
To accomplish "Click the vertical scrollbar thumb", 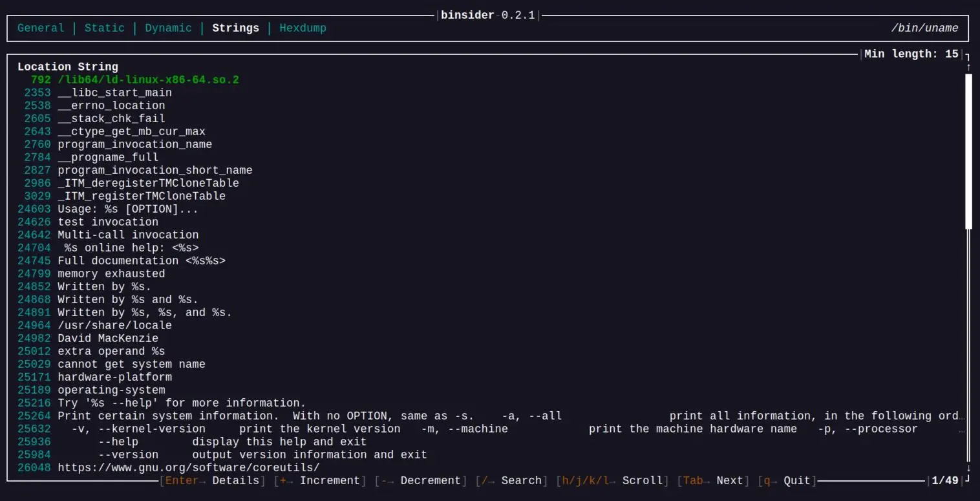I will 968,151.
